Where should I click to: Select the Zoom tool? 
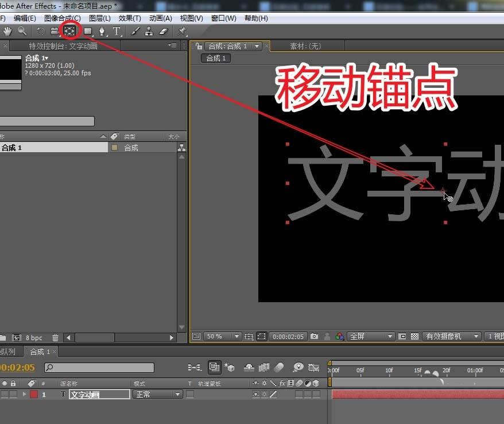[x=22, y=31]
